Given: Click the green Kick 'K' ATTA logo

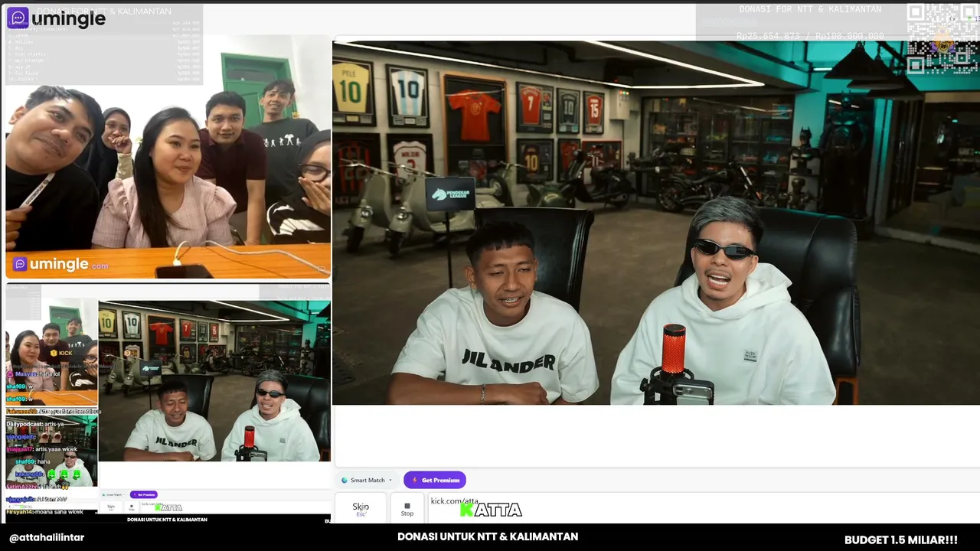Looking at the screenshot, I should coord(491,510).
